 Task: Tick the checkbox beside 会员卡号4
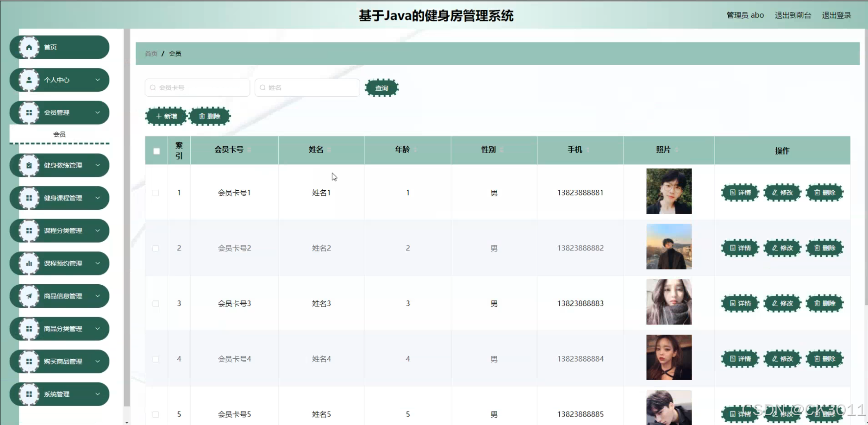click(x=156, y=359)
